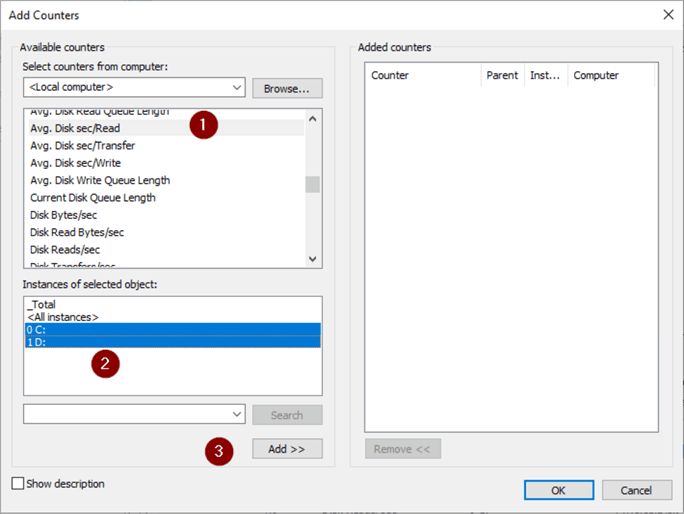The height and width of the screenshot is (514, 684).
Task: Cancel the Add Counters dialog
Action: (x=636, y=490)
